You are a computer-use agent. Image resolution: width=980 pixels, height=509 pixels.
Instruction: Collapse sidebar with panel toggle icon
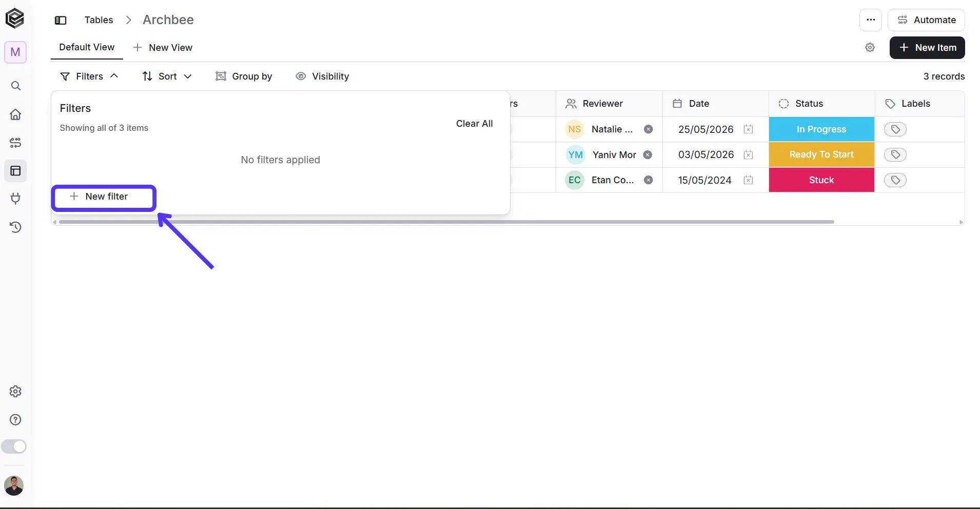coord(61,20)
